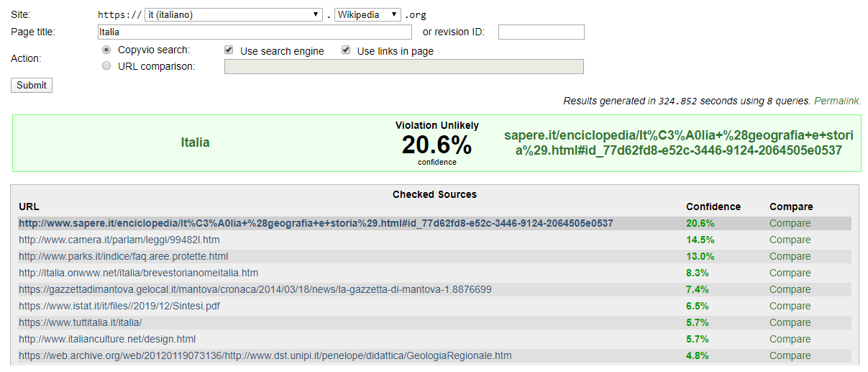Click the 20.6% confidence value in sapere.it row
This screenshot has height=372, width=868.
coord(700,223)
